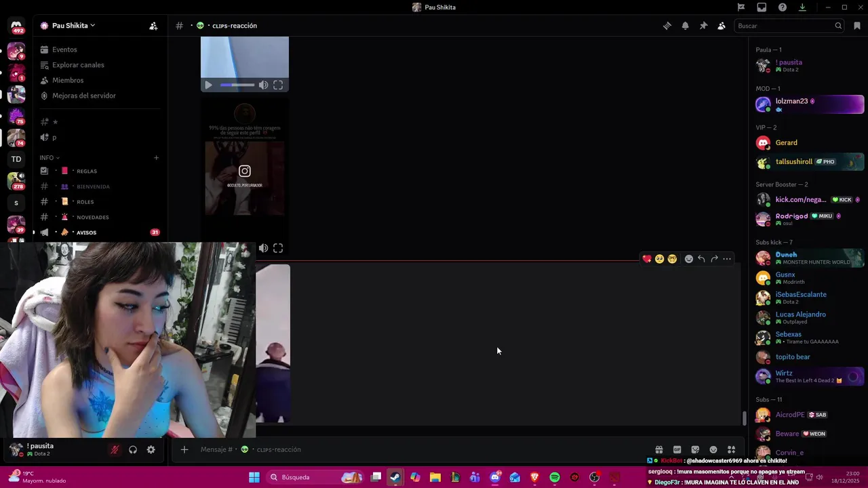Open the bookmarks icon next to search
868x488 pixels.
pos(857,26)
